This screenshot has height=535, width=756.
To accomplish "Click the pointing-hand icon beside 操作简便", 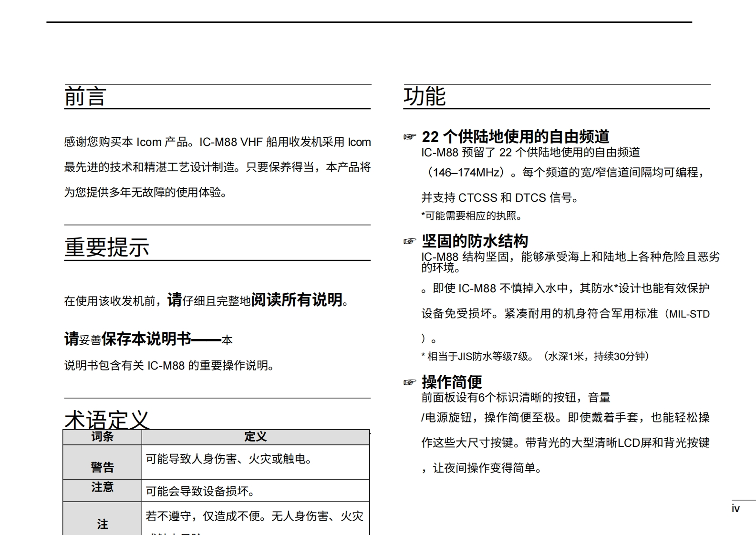I will pos(410,382).
